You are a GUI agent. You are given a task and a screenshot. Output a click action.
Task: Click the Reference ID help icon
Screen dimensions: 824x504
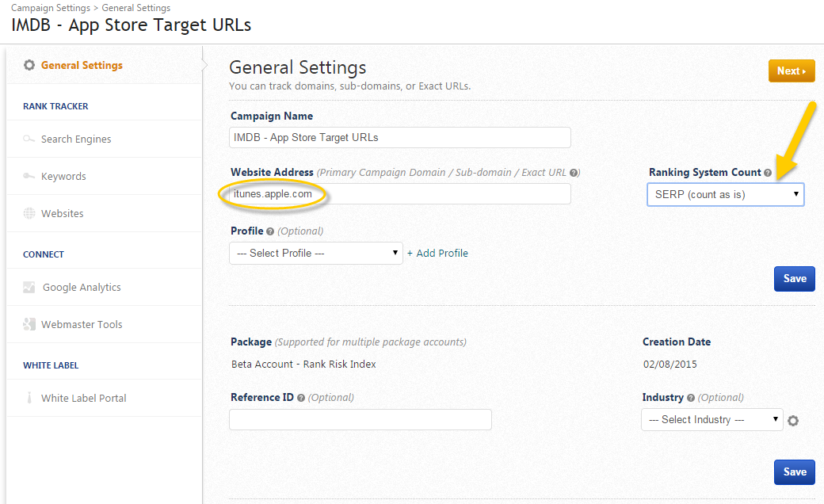pos(301,398)
